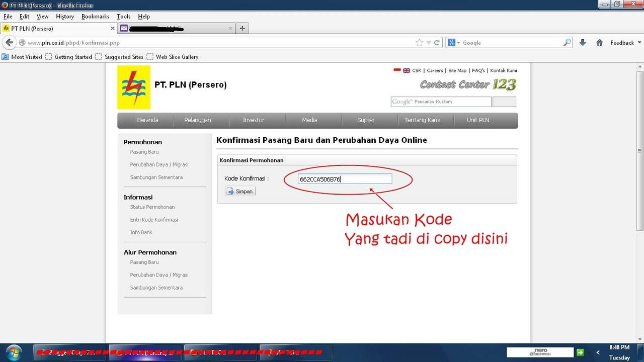The width and height of the screenshot is (644, 362).
Task: Open the Tools menu
Action: point(124,16)
